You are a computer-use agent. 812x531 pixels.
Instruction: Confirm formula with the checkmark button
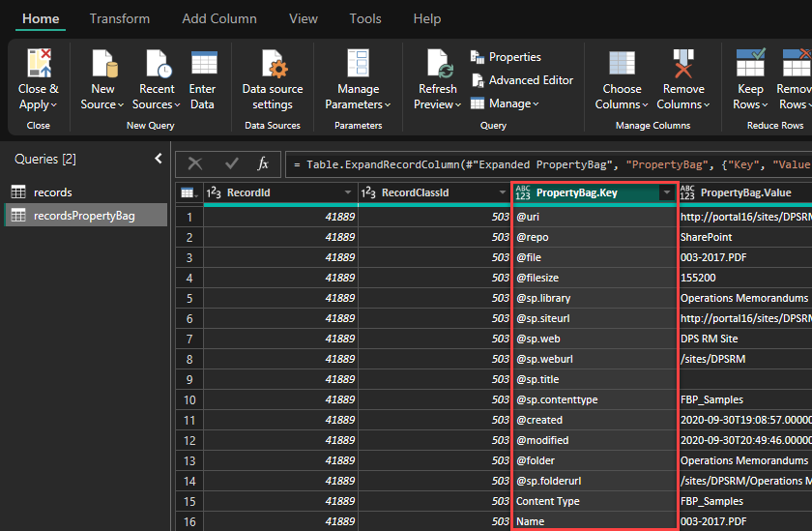pyautogui.click(x=231, y=163)
